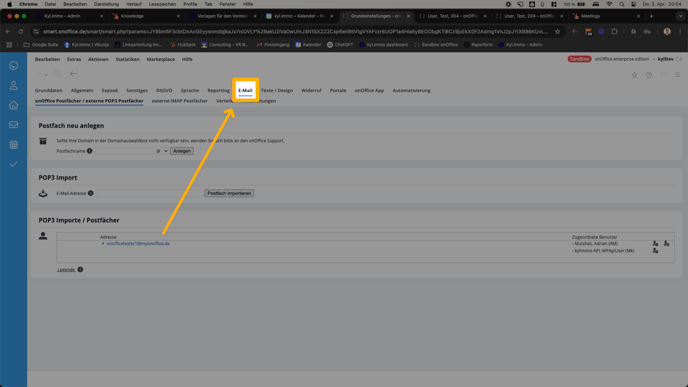The image size is (688, 387).
Task: Open the Extras menu
Action: coord(74,59)
